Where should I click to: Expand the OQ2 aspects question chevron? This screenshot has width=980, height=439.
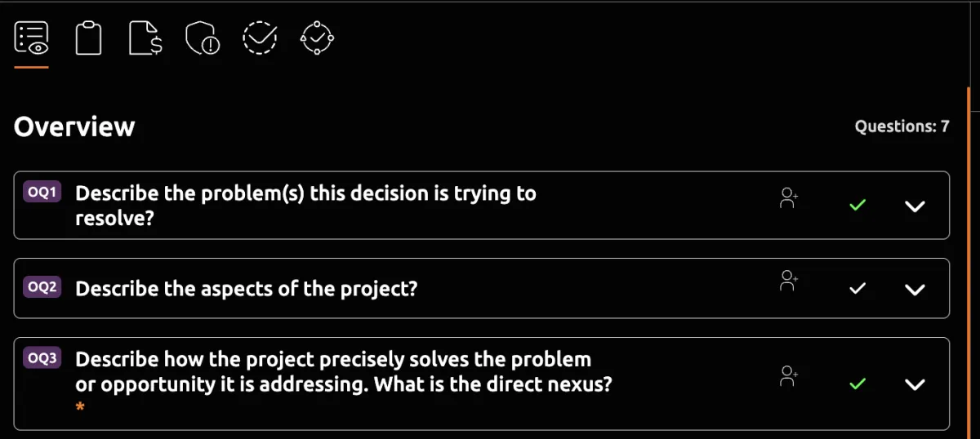915,290
